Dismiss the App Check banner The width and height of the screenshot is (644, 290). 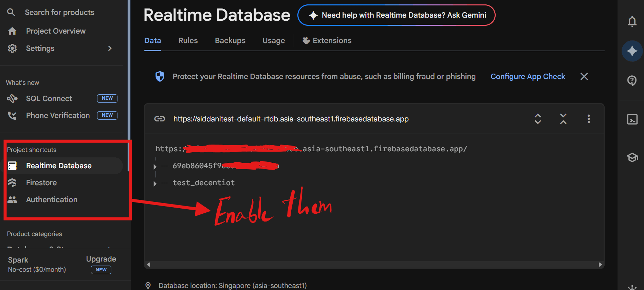tap(584, 77)
